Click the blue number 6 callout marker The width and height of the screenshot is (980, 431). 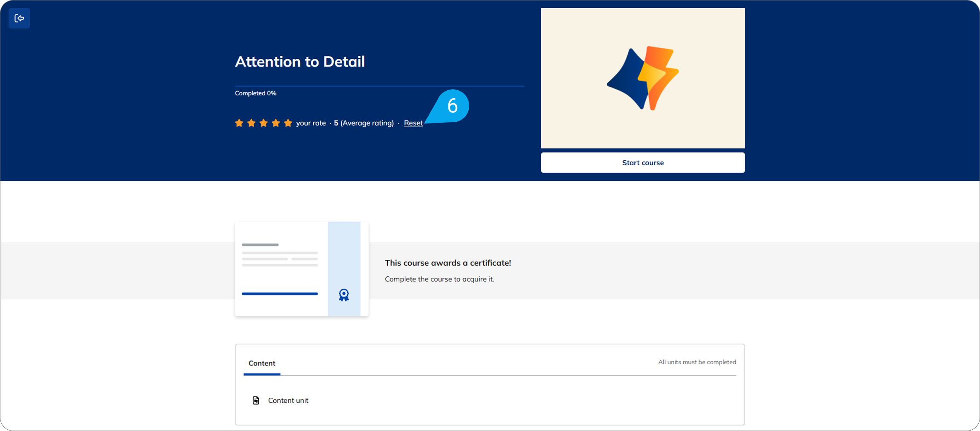[452, 106]
